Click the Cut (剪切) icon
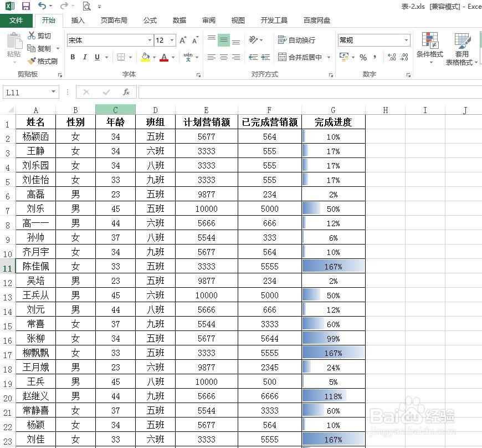482x448 pixels. click(x=32, y=34)
